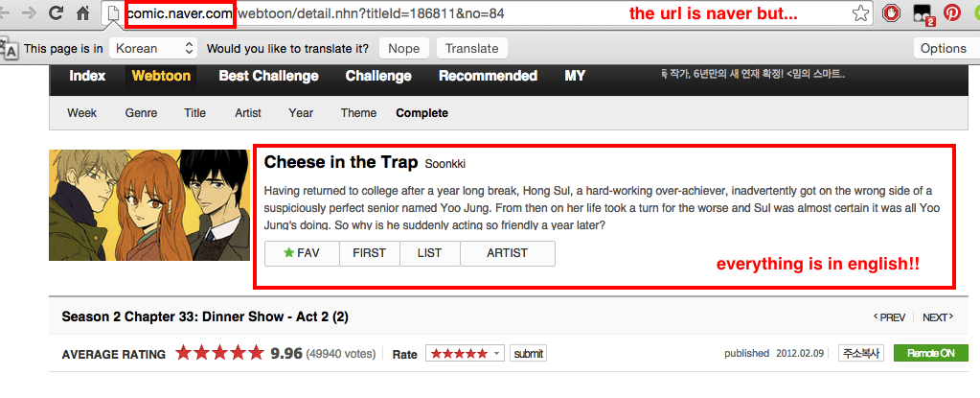Screen dimensions: 980x398
Task: Reload the page with the refresh icon
Action: 57,13
